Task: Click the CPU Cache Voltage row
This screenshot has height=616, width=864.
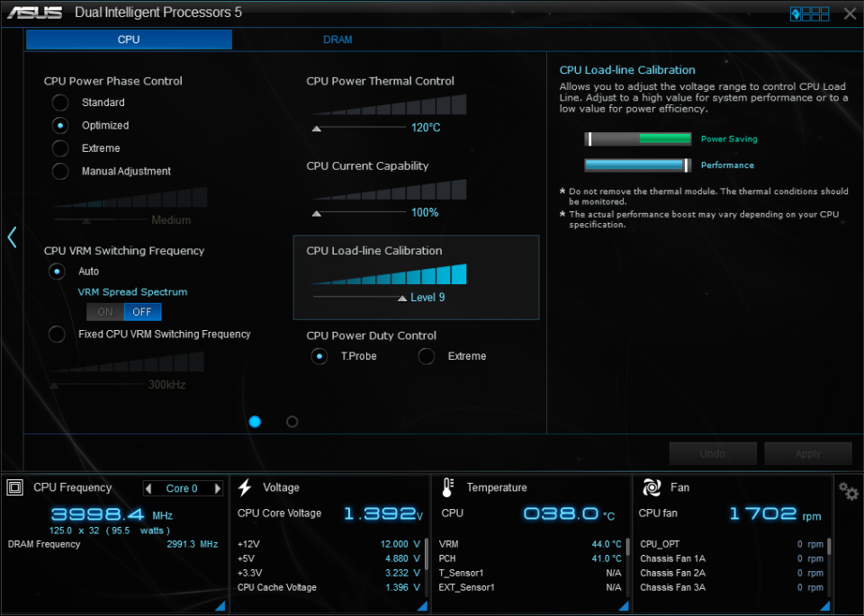Action: point(329,587)
